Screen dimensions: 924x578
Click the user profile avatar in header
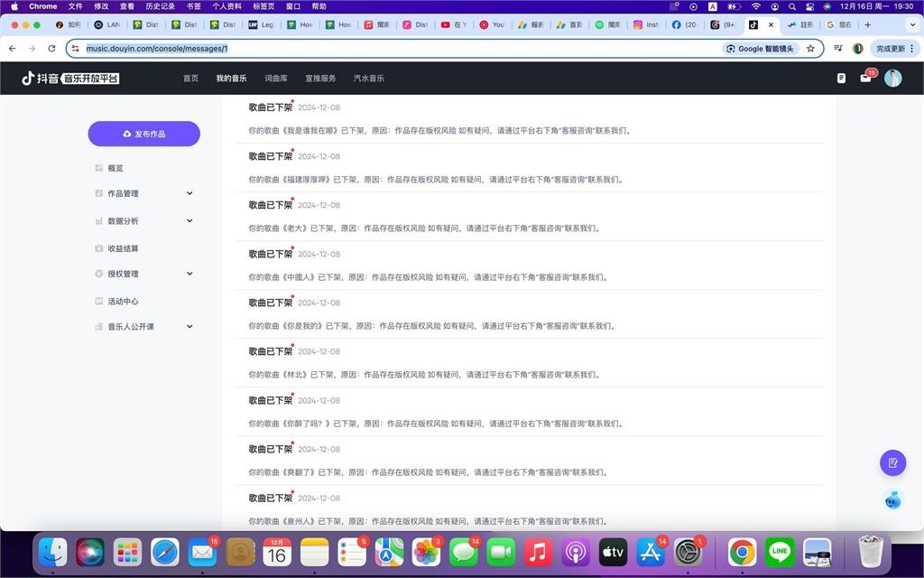point(892,79)
